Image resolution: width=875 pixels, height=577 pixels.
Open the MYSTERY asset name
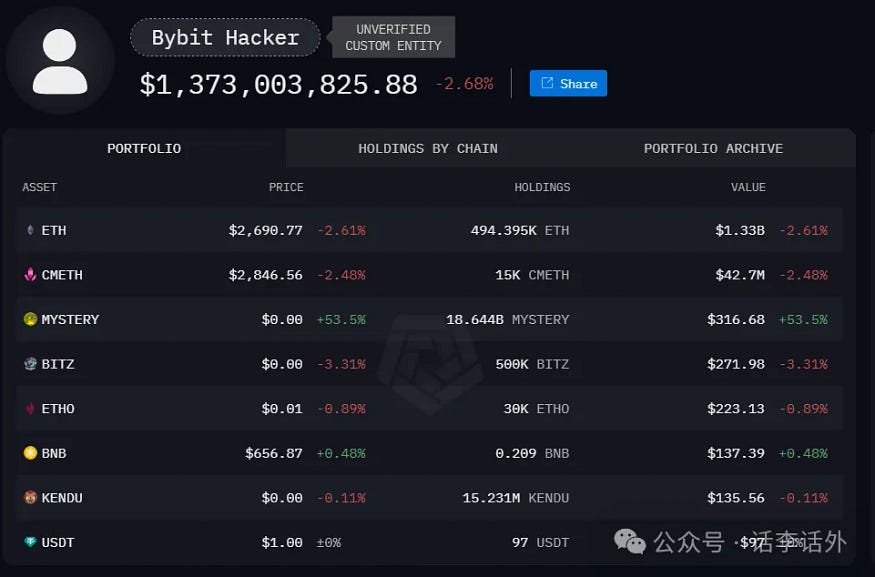(x=70, y=320)
